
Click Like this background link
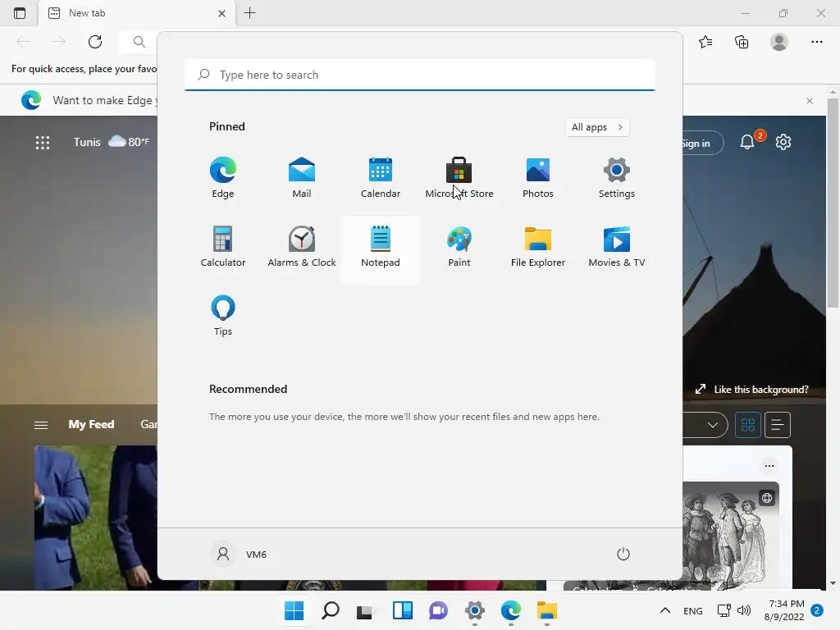[752, 390]
